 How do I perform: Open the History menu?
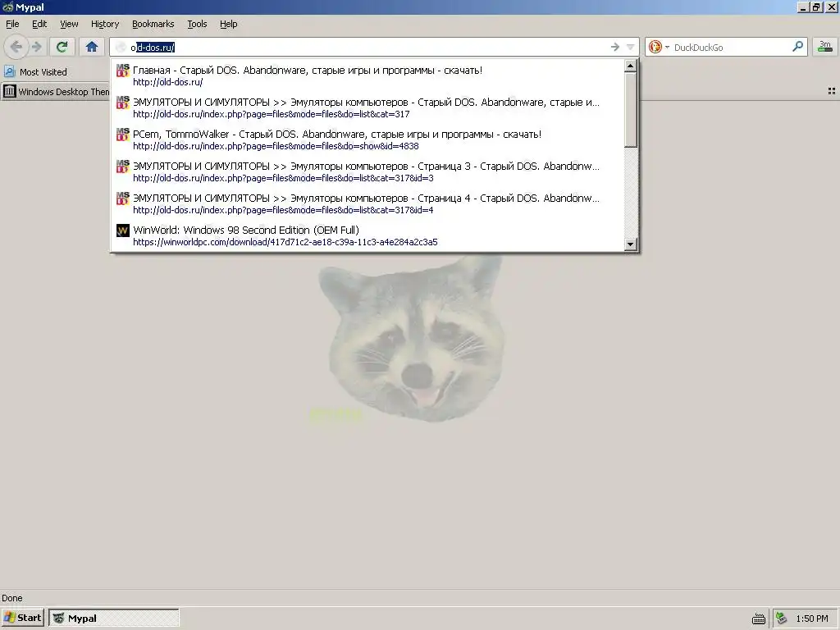(105, 24)
